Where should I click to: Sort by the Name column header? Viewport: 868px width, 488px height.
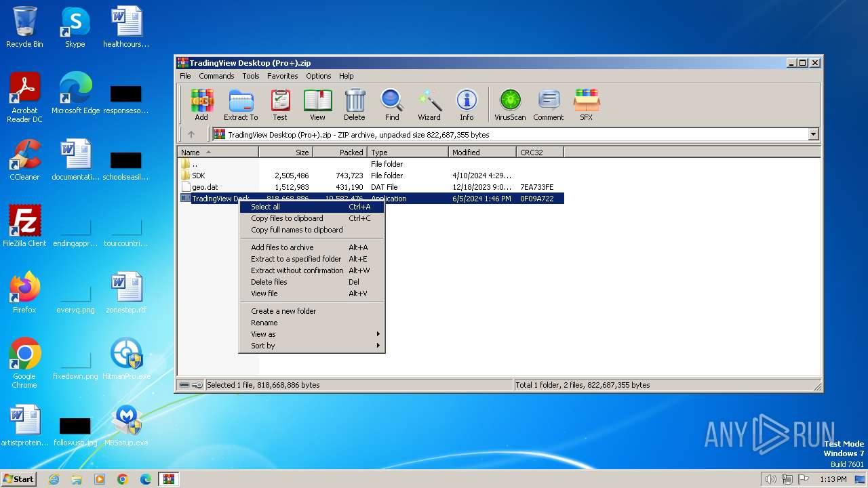218,152
